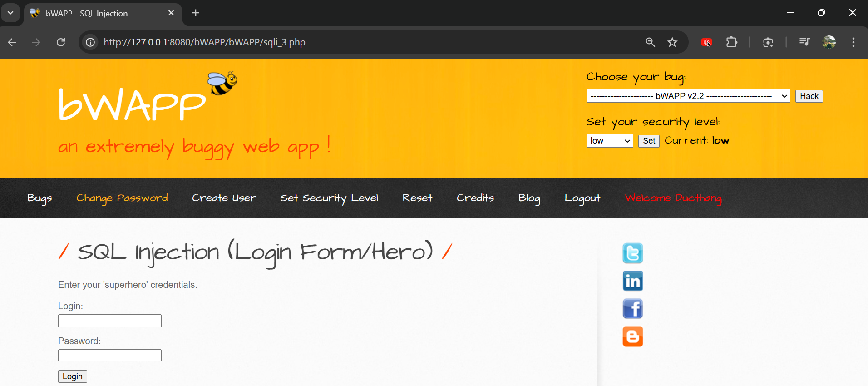Open the browser Extensions puzzle icon
868x386 pixels.
pos(731,42)
